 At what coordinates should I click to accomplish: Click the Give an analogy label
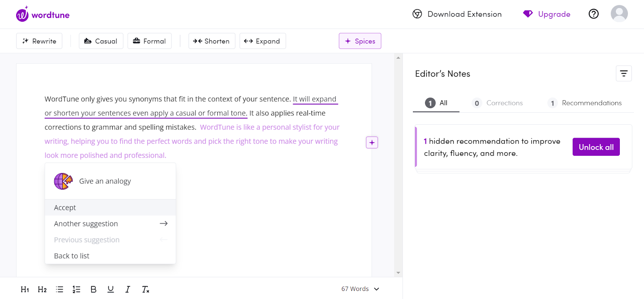[x=105, y=181]
